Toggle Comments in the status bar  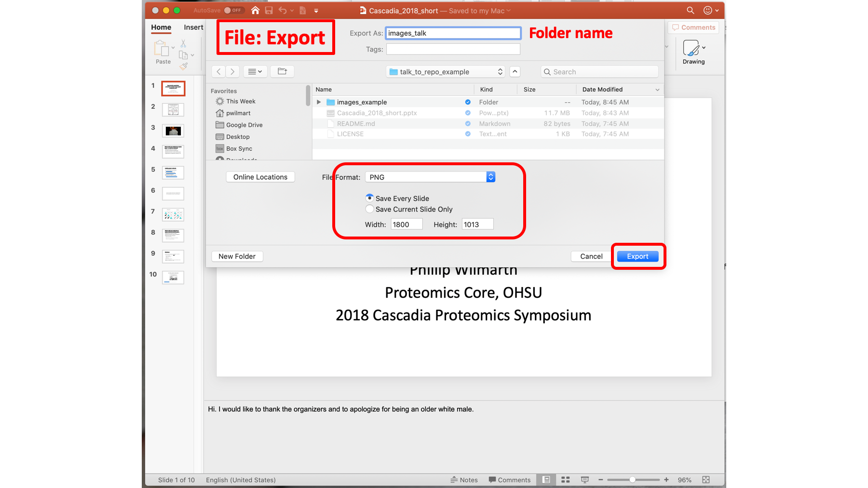[509, 480]
